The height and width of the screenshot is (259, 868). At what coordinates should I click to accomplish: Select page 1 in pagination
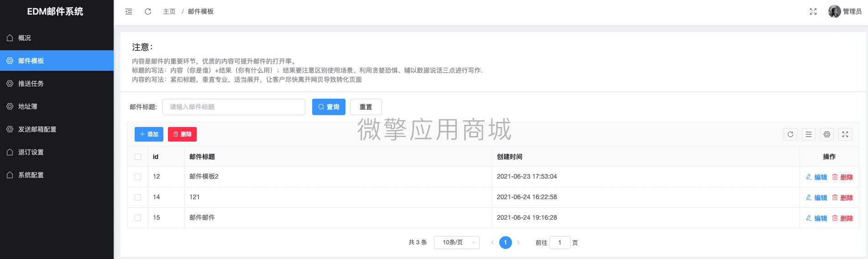pos(506,243)
